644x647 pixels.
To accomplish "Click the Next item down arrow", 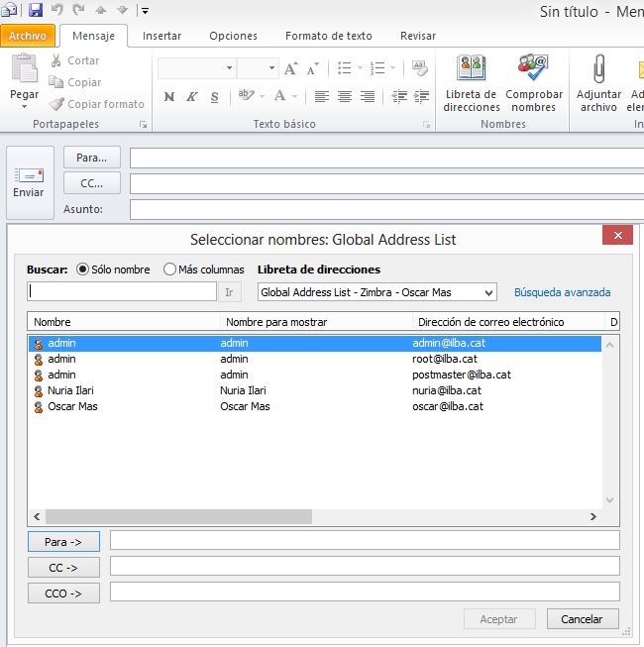I will pyautogui.click(x=122, y=10).
